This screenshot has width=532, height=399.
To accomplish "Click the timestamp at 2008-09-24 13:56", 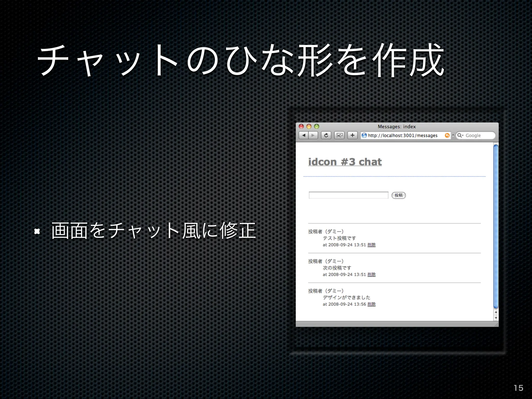I will [344, 304].
